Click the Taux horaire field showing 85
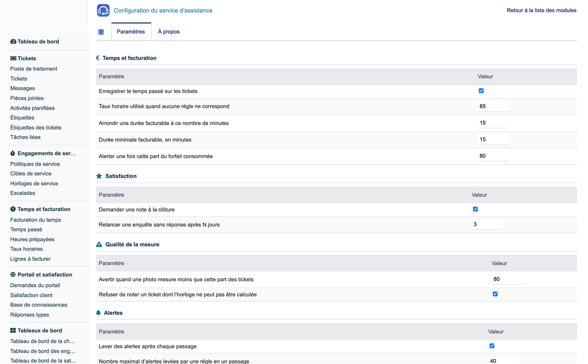Viewport: 588px width, 364px height. pyautogui.click(x=493, y=106)
